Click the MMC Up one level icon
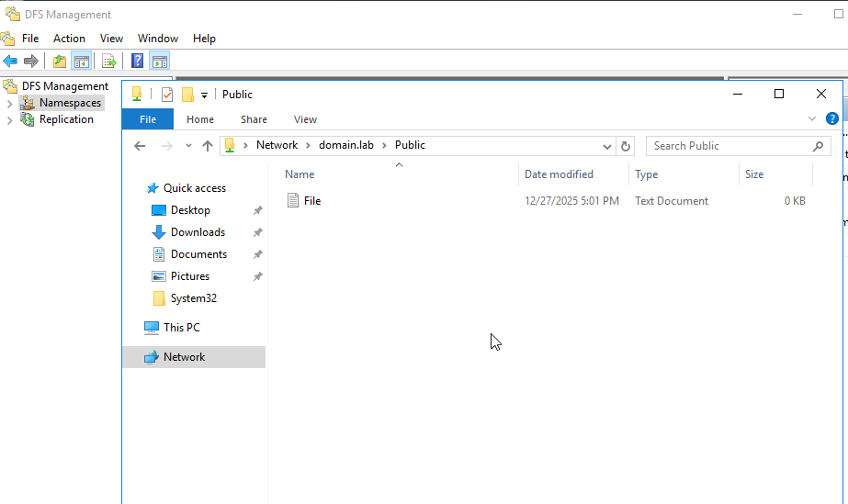The image size is (848, 504). pos(60,62)
